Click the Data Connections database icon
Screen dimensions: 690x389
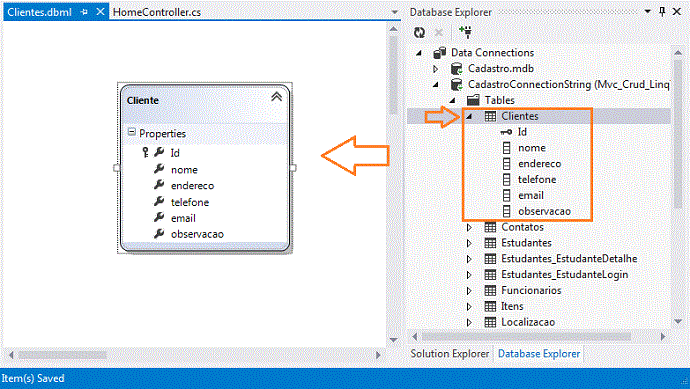point(440,53)
